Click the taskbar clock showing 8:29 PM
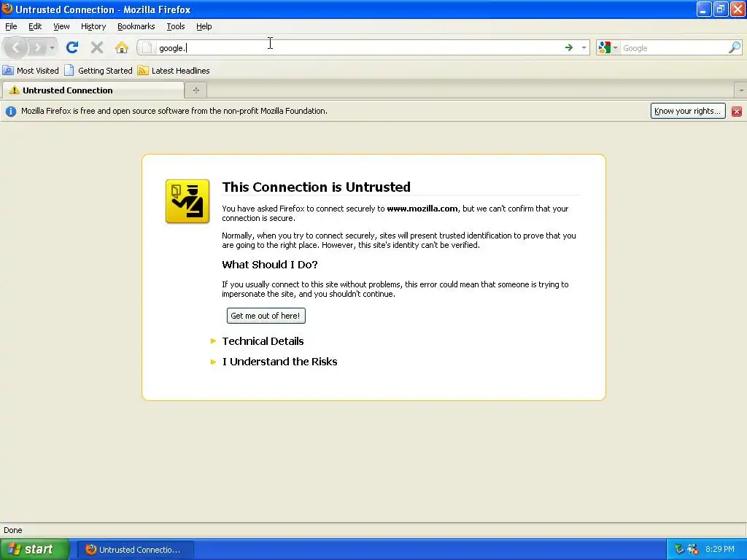 click(x=720, y=550)
